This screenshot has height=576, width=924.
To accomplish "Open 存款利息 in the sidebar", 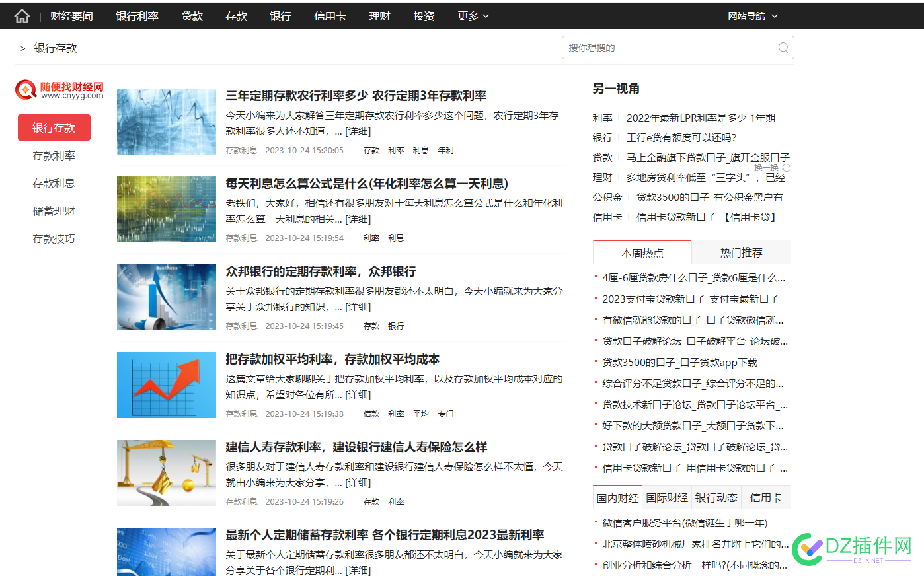I will (x=54, y=183).
